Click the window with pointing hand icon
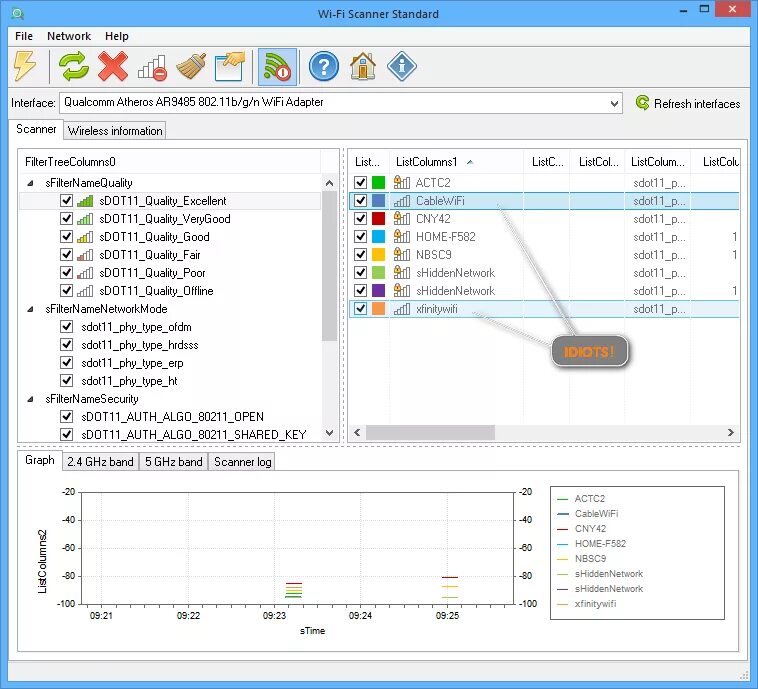 [x=230, y=66]
